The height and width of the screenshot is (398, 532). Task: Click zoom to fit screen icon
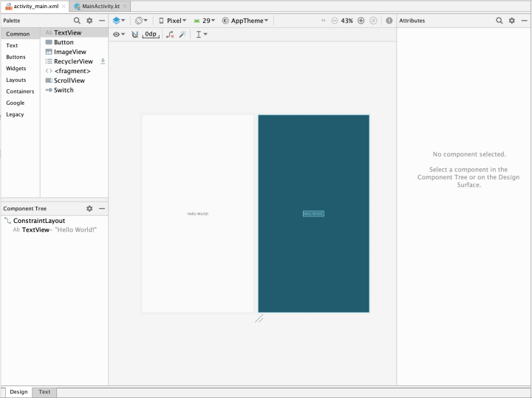373,21
